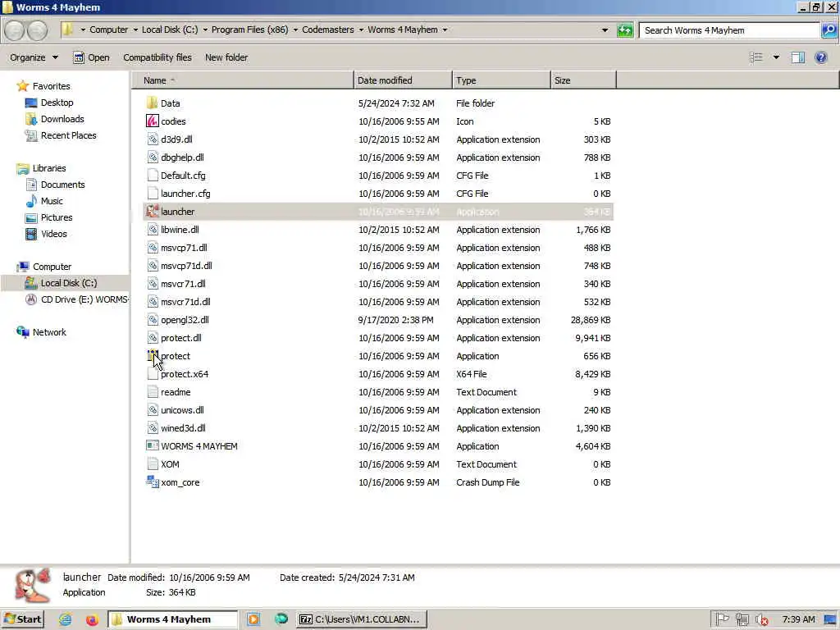Viewport: 840px width, 630px height.
Task: Select the codies icon file
Action: click(152, 121)
